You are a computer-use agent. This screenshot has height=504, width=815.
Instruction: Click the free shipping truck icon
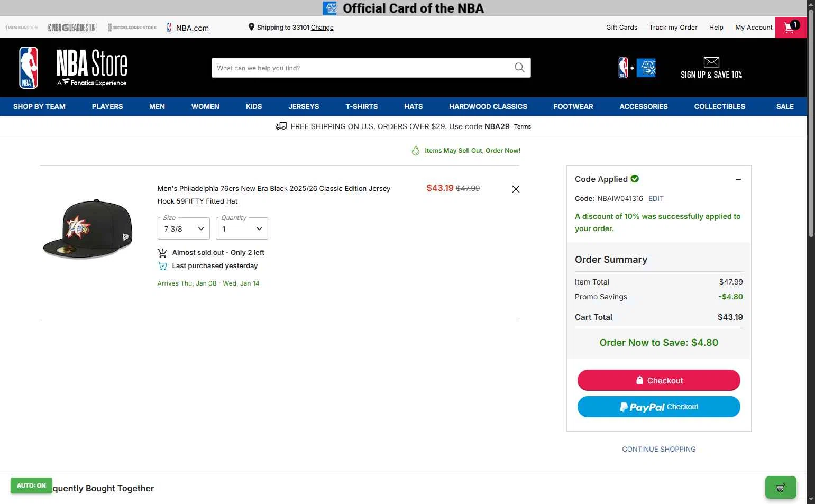[281, 126]
